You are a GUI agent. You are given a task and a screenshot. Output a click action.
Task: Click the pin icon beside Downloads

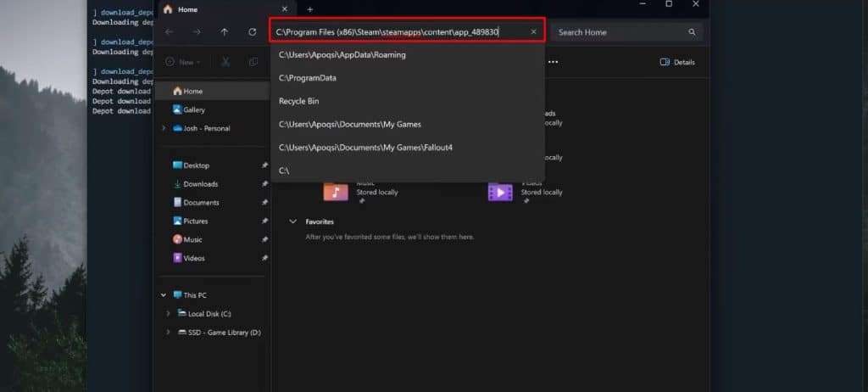pos(264,184)
